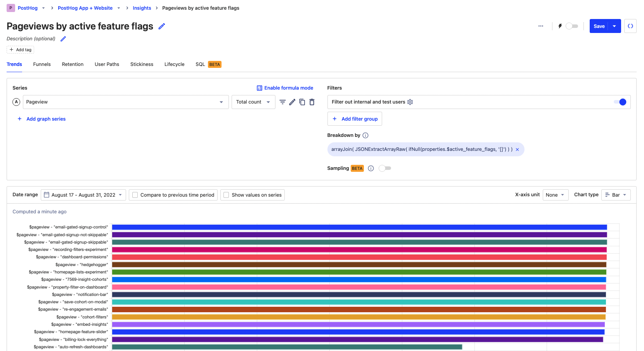Check Compare to previous time period
The width and height of the screenshot is (644, 351).
pyautogui.click(x=135, y=195)
